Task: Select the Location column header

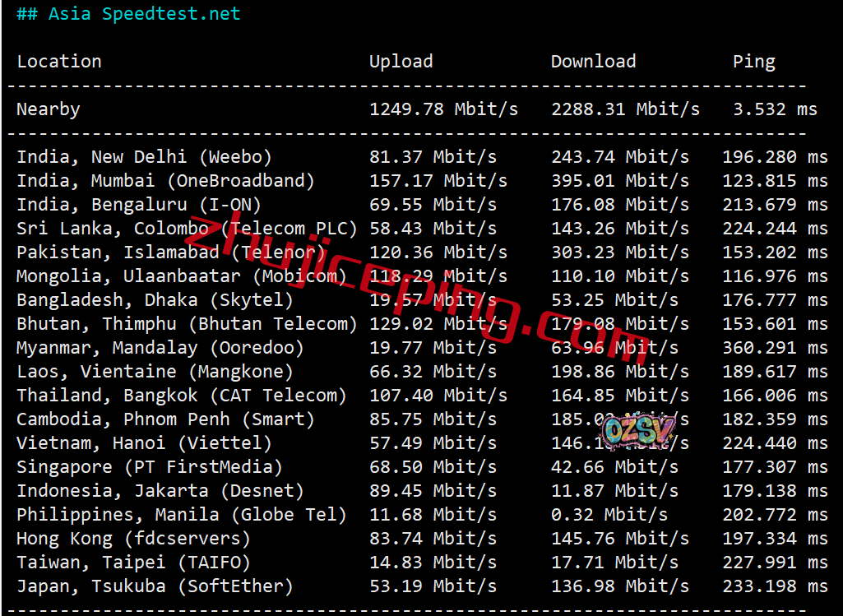Action: (59, 62)
